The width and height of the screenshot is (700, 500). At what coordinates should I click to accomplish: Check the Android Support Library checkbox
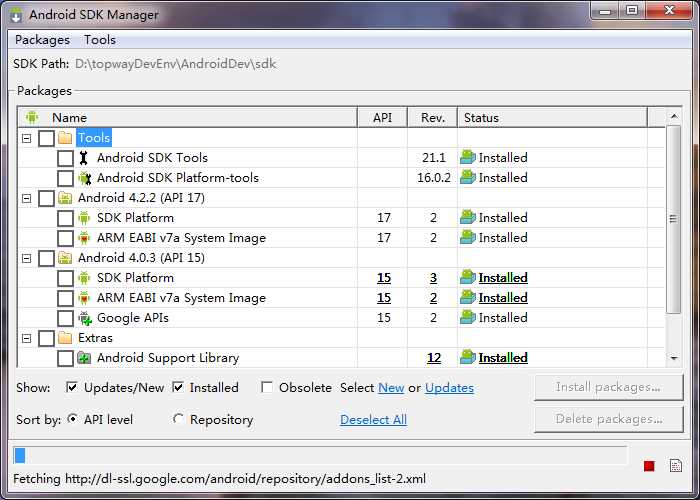tap(65, 358)
